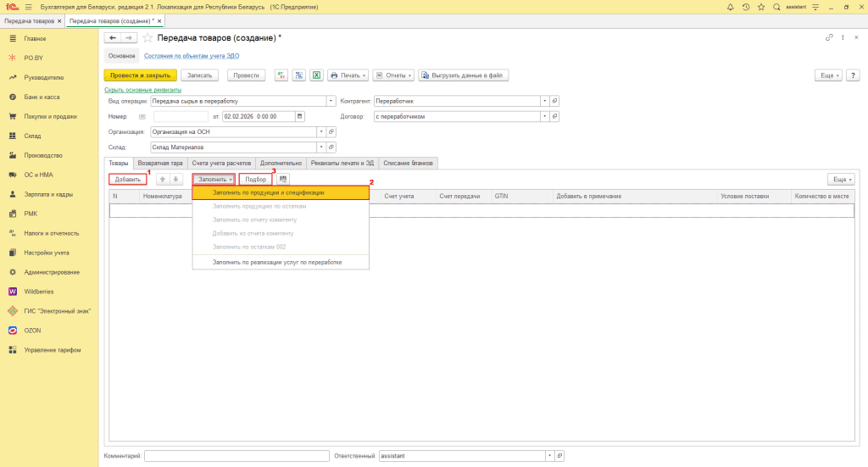Click the copy link chain icon
Screen dimensions: 868x467
828,38
